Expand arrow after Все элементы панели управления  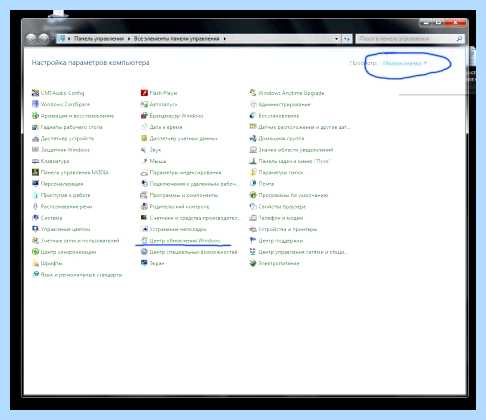pyautogui.click(x=225, y=39)
